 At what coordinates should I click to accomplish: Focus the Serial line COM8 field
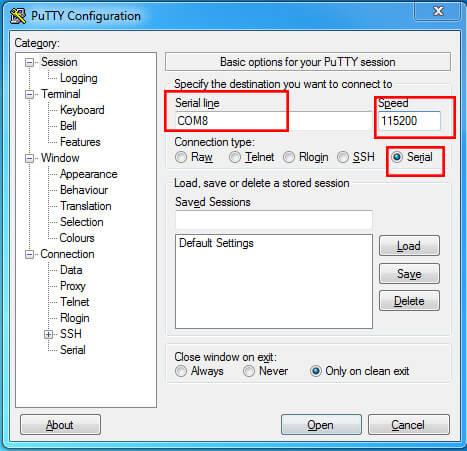tap(273, 120)
